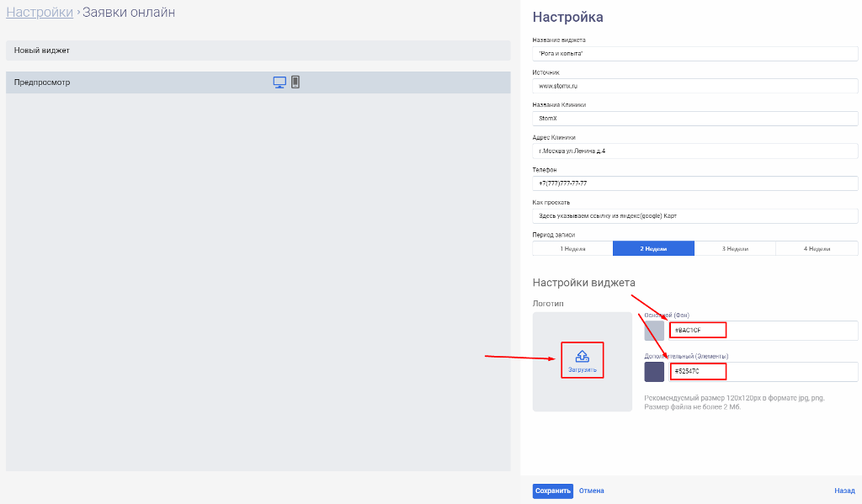Click the Отмена cancel link
This screenshot has height=504, width=862.
(591, 491)
